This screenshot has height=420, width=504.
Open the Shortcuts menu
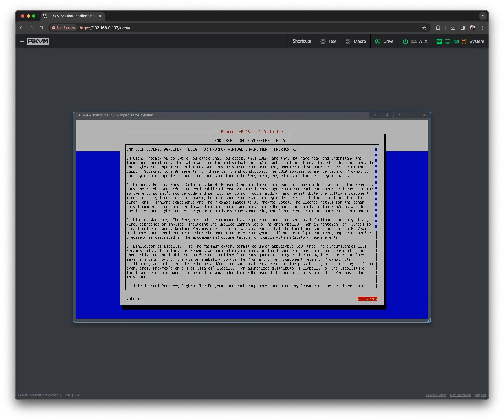coord(302,41)
